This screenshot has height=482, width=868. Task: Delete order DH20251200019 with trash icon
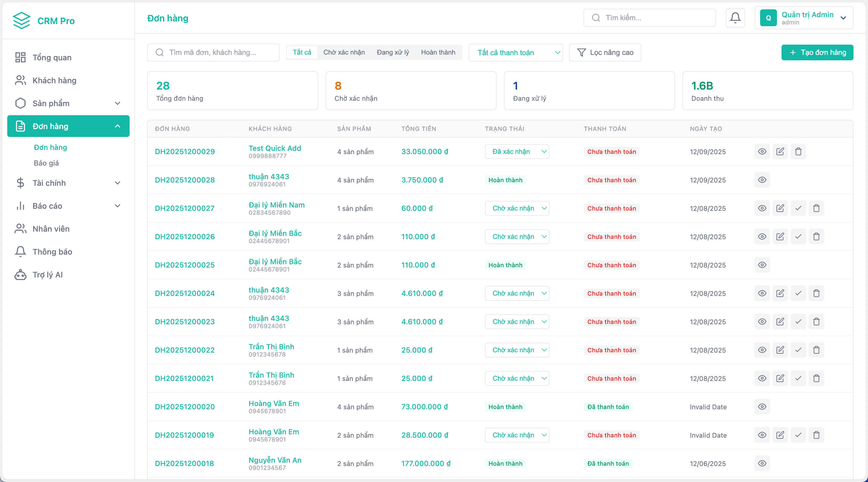pyautogui.click(x=816, y=435)
